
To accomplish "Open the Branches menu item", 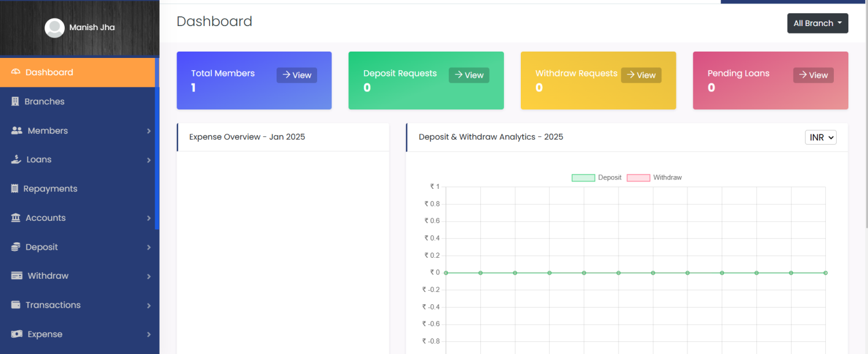I will click(45, 101).
